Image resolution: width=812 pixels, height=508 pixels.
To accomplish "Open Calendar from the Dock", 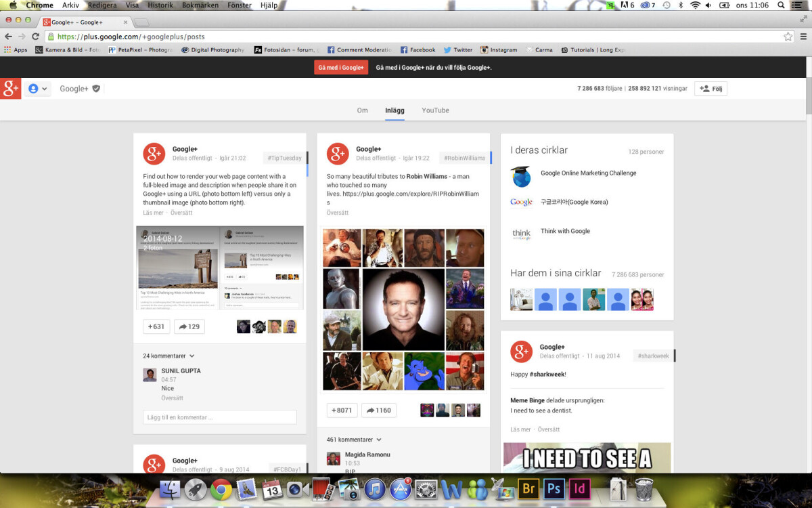I will (x=272, y=489).
